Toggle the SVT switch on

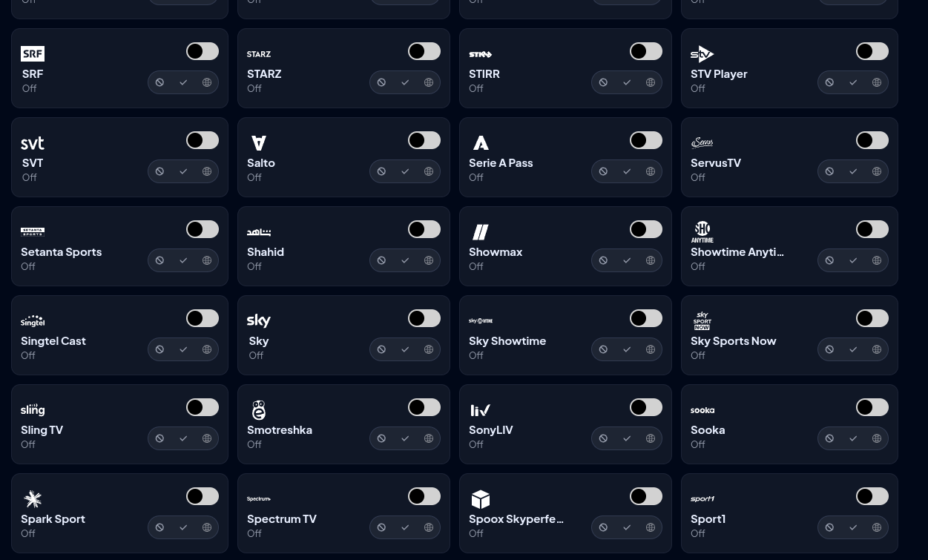[x=203, y=140]
